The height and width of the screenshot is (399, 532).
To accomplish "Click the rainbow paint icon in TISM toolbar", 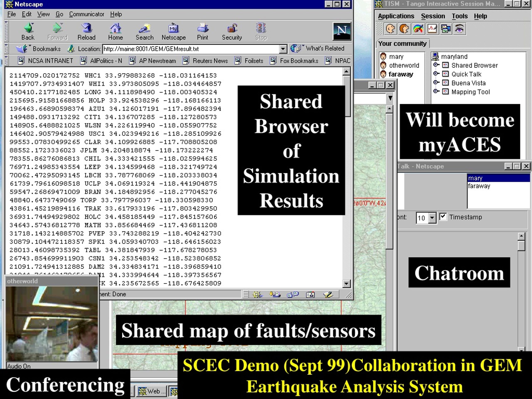I will tap(418, 29).
